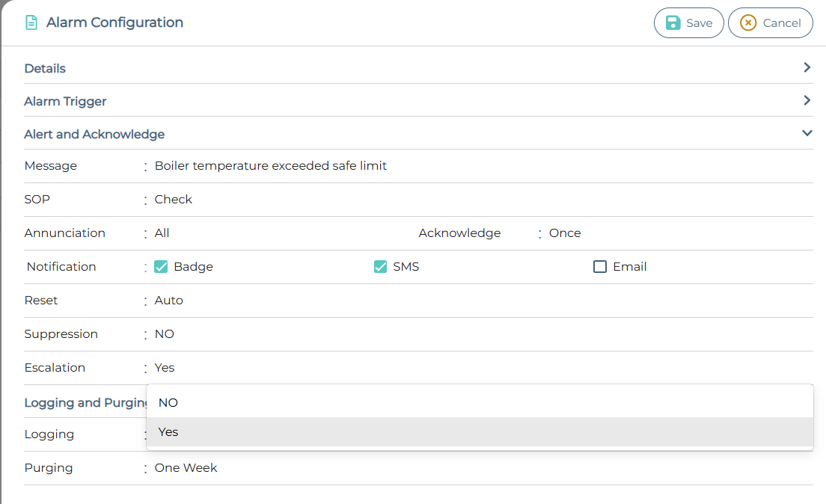Click the circled X Cancel icon
Image resolution: width=826 pixels, height=504 pixels.
[x=748, y=23]
